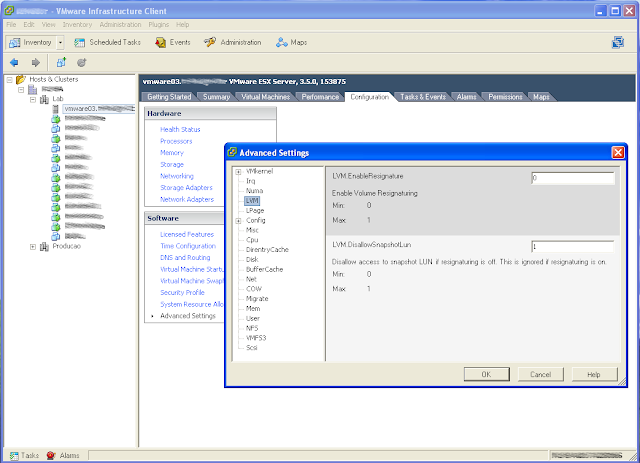Open the Health Status link
The image size is (640, 463).
(180, 129)
